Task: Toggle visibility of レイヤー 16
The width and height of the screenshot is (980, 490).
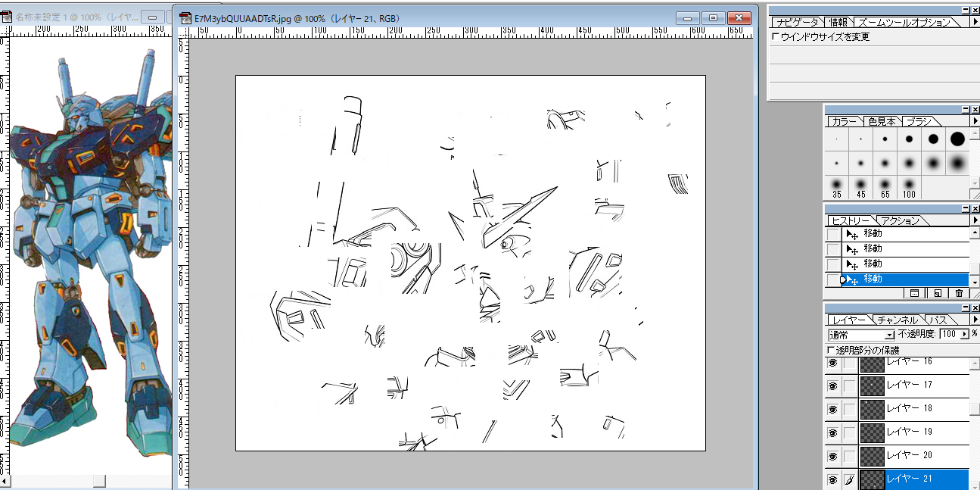Action: tap(833, 363)
